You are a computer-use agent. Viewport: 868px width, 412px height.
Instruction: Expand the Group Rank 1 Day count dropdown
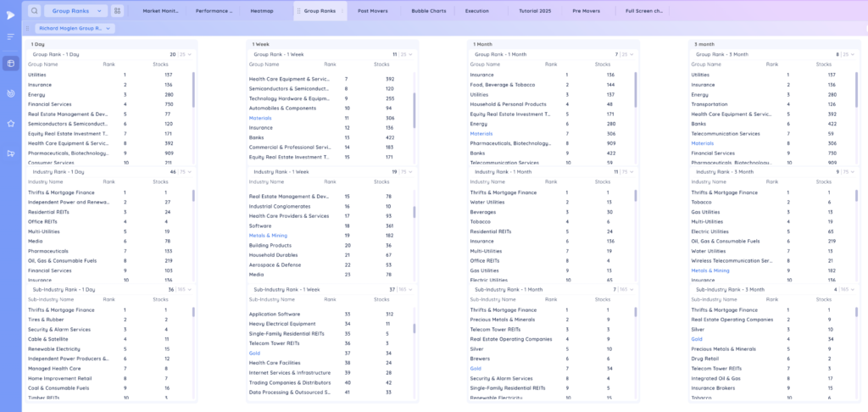coord(186,55)
